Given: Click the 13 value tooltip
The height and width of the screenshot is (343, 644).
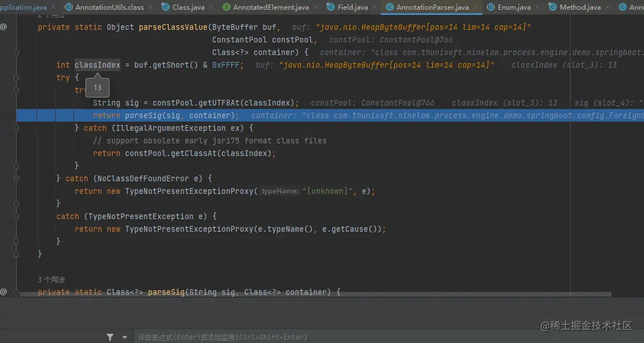Looking at the screenshot, I should point(97,88).
